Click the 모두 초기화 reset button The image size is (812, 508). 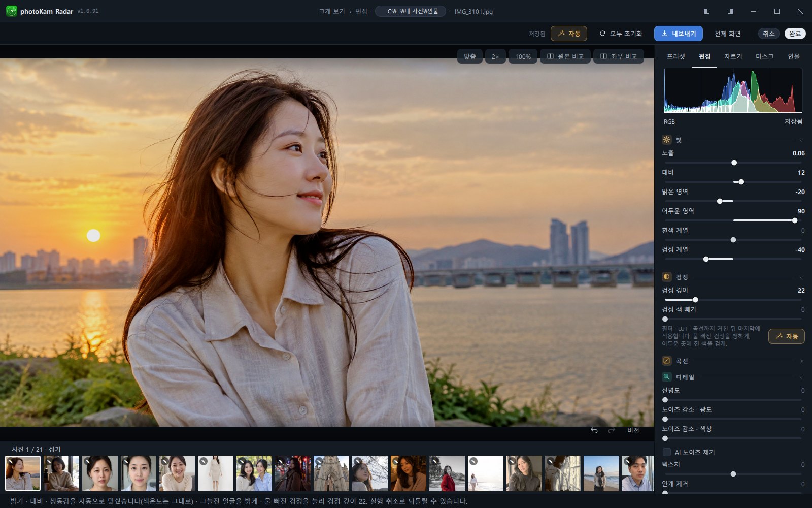621,34
